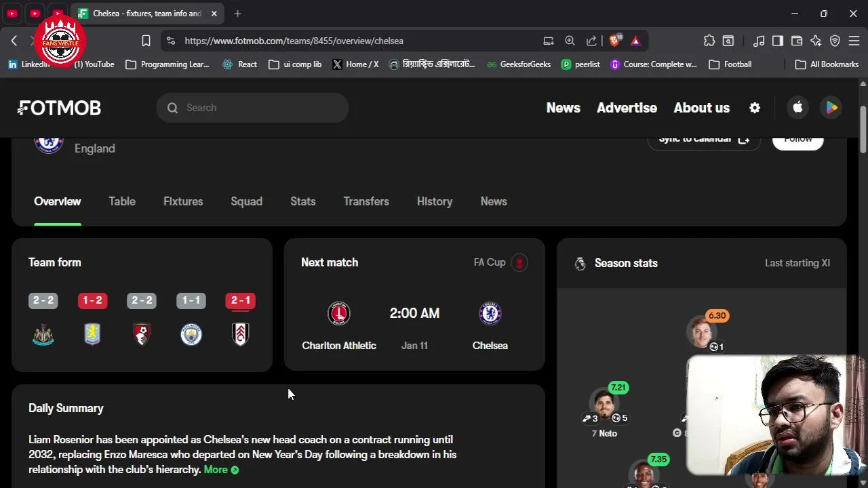Screen dimensions: 868x488
Task: Expand the Programming Learning bookmarks folder
Action: [x=167, y=64]
